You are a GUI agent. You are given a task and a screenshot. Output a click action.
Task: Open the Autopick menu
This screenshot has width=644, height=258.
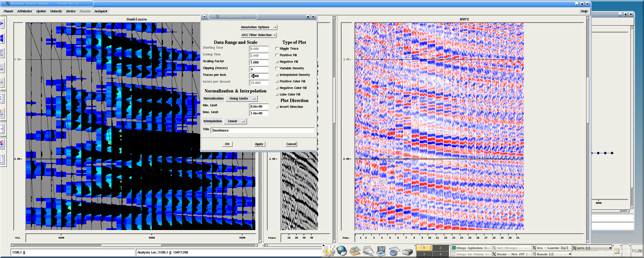pos(101,11)
